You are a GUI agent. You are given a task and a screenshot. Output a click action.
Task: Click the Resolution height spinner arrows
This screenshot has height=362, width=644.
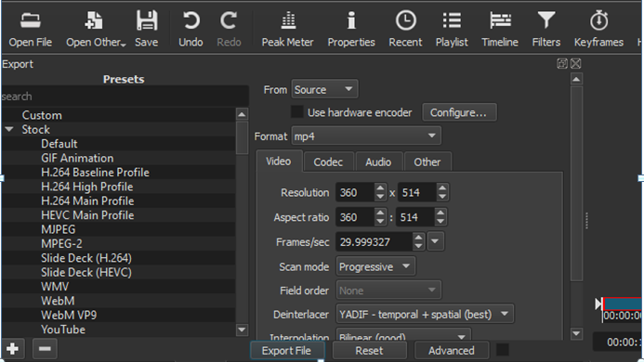[442, 192]
